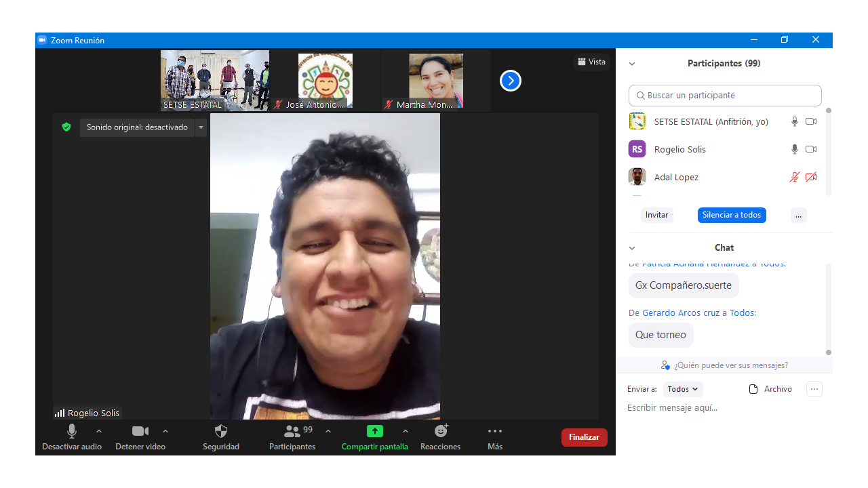Click the Archivo file attach button
Screen dimensions: 868x488
pyautogui.click(x=770, y=389)
